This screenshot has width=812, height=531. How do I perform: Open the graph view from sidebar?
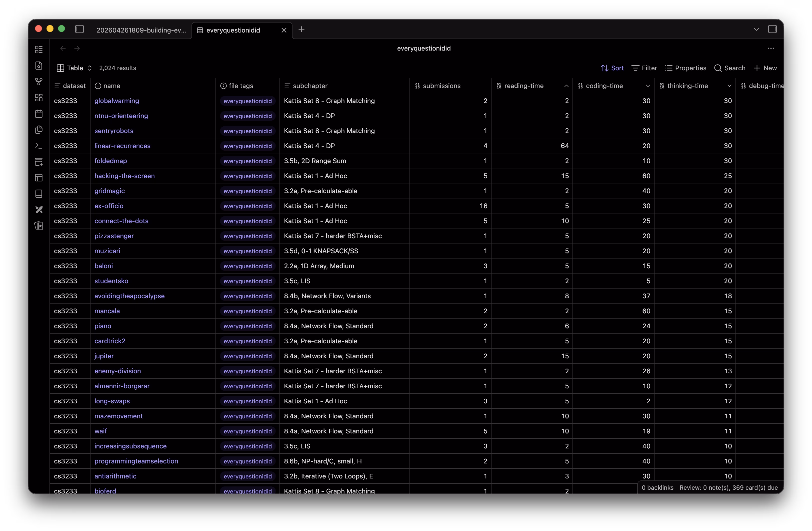[x=39, y=82]
